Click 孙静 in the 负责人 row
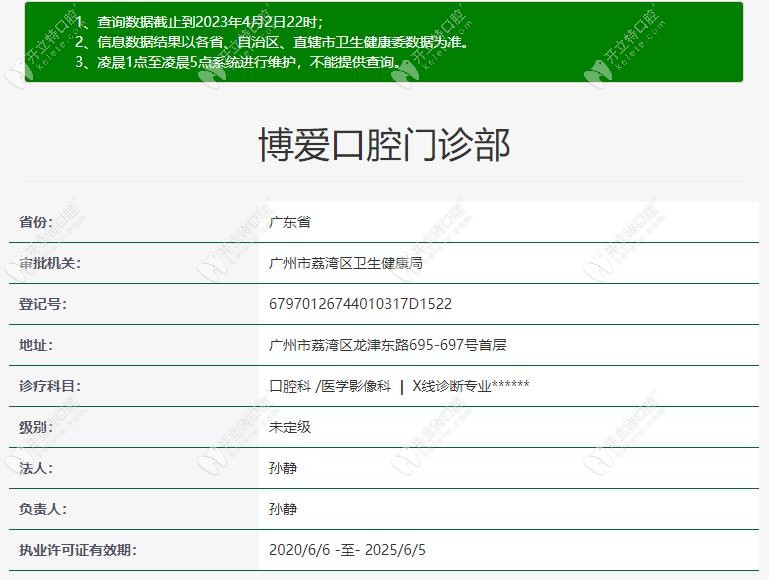 pos(283,509)
